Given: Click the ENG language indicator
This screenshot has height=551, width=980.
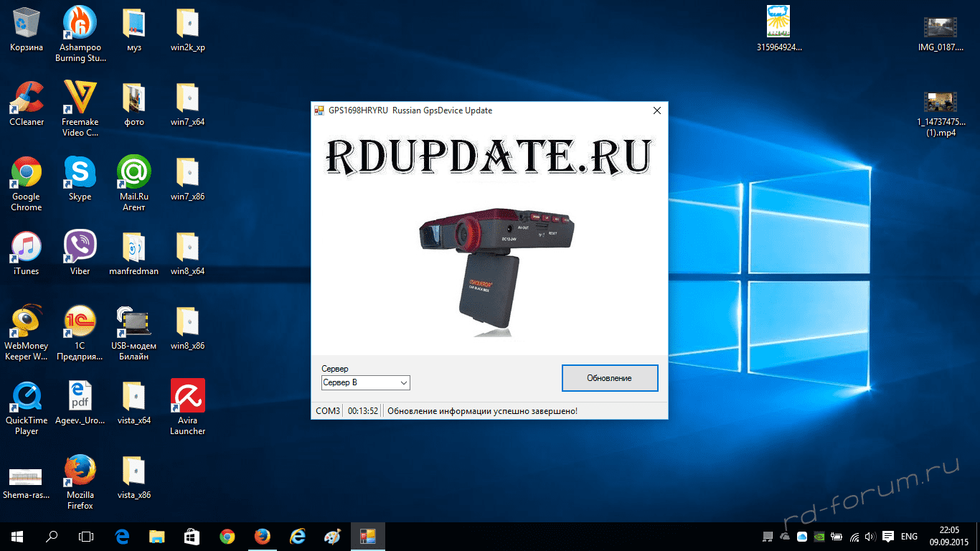Looking at the screenshot, I should coord(909,536).
